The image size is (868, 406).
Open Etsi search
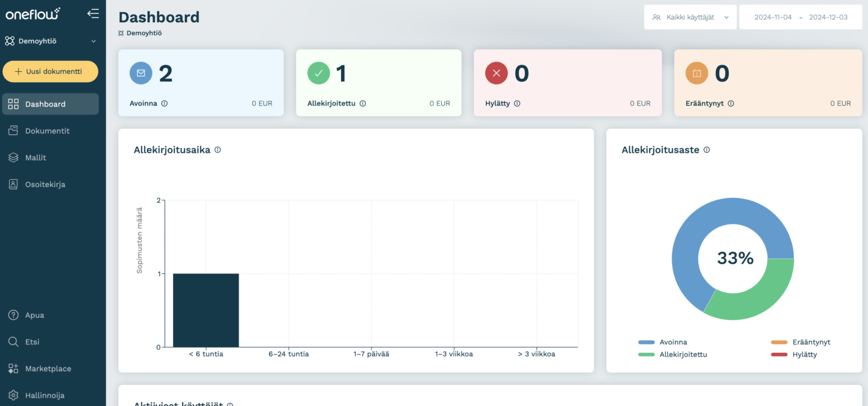point(51,341)
